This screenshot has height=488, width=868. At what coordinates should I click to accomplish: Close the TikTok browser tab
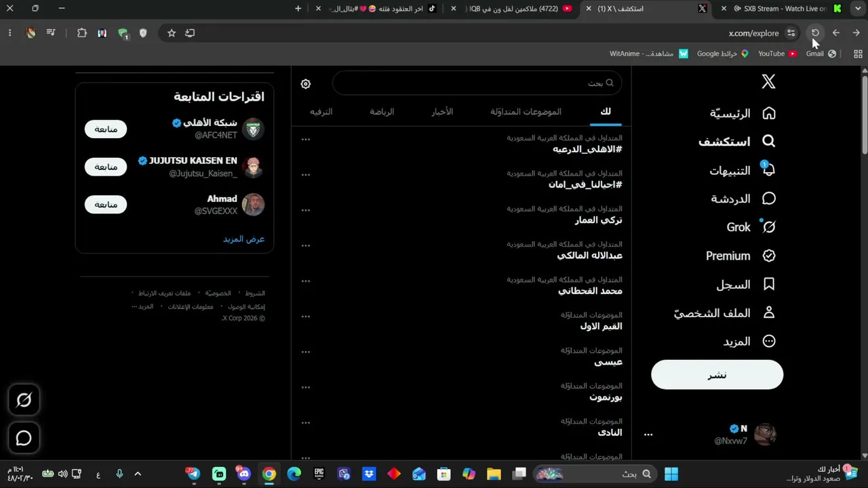click(318, 9)
